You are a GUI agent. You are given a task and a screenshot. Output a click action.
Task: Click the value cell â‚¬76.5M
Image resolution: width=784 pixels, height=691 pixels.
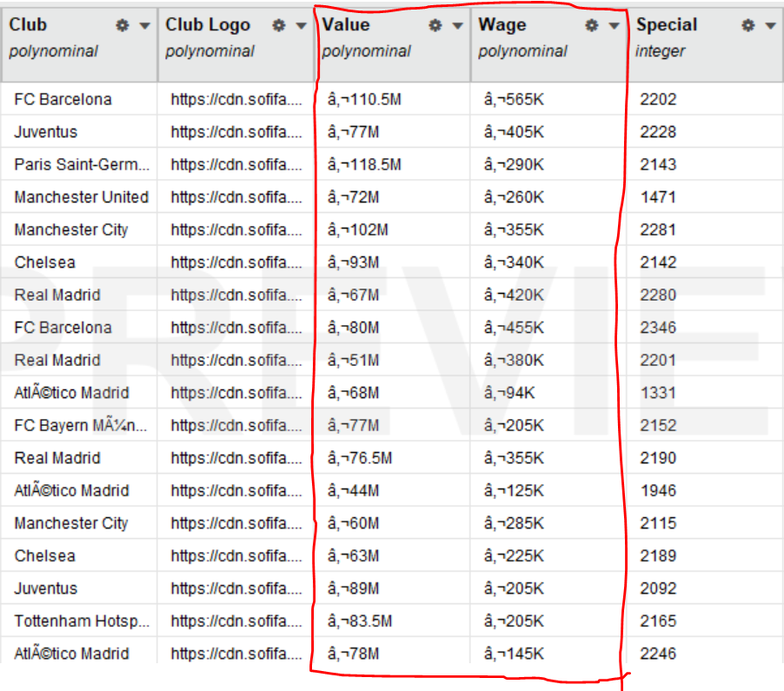(x=360, y=458)
